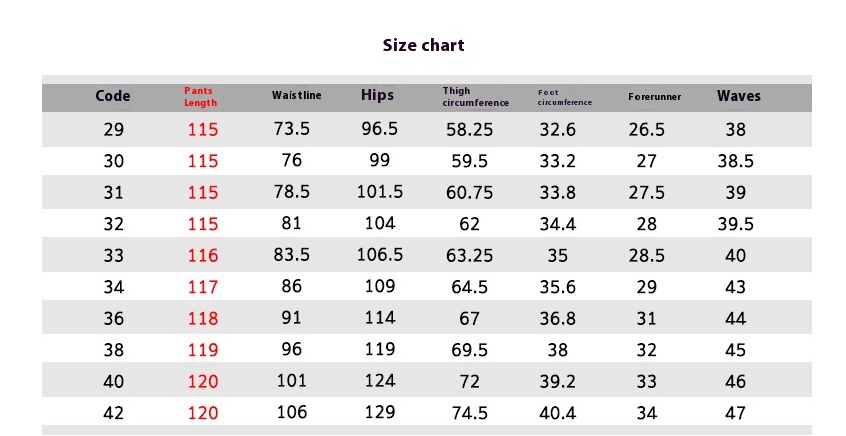Select the Waistline column header
846x436 pixels.
click(297, 96)
